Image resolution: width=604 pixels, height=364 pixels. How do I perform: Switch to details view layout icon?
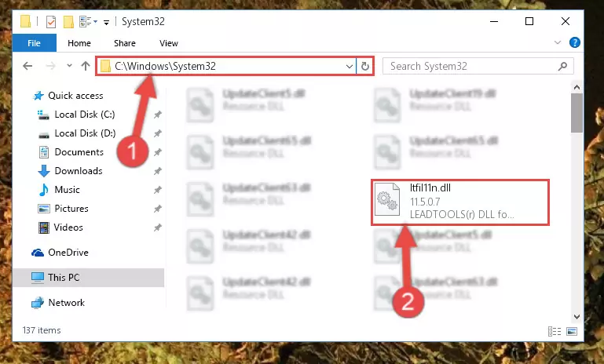(555, 331)
